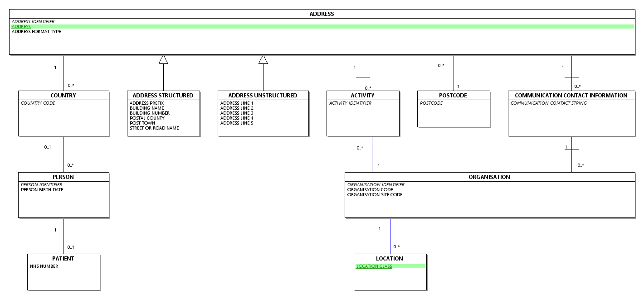The height and width of the screenshot is (299, 644).
Task: Select the LOCATION class title
Action: point(390,259)
